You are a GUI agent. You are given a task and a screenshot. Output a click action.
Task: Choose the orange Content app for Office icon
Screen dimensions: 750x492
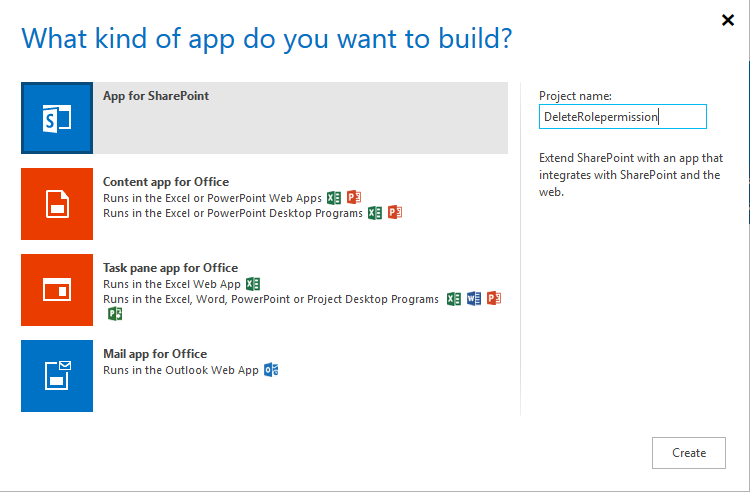tap(57, 204)
